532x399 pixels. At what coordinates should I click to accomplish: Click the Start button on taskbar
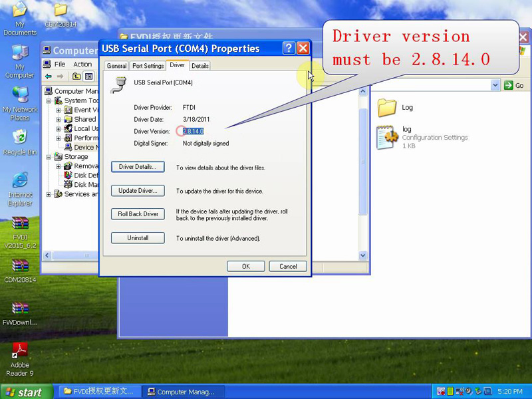(25, 392)
